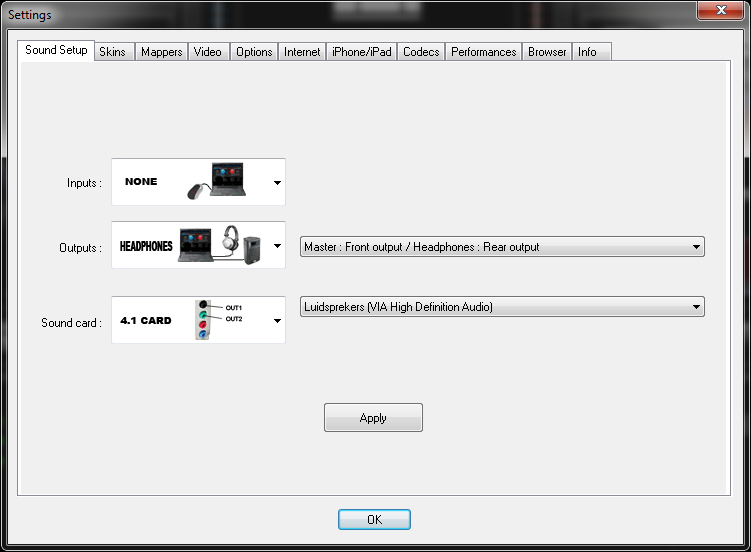This screenshot has width=751, height=552.
Task: Switch to the iPhone/iPad tab
Action: tap(361, 52)
